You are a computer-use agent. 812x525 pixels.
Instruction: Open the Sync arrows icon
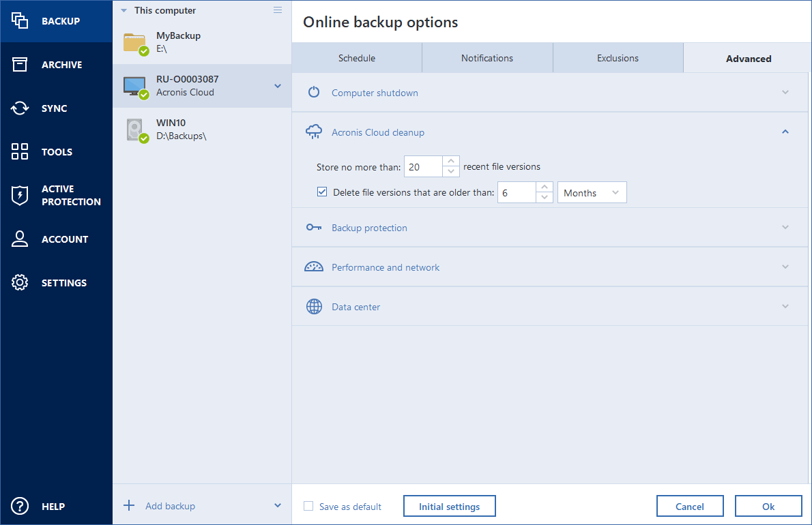coord(20,108)
